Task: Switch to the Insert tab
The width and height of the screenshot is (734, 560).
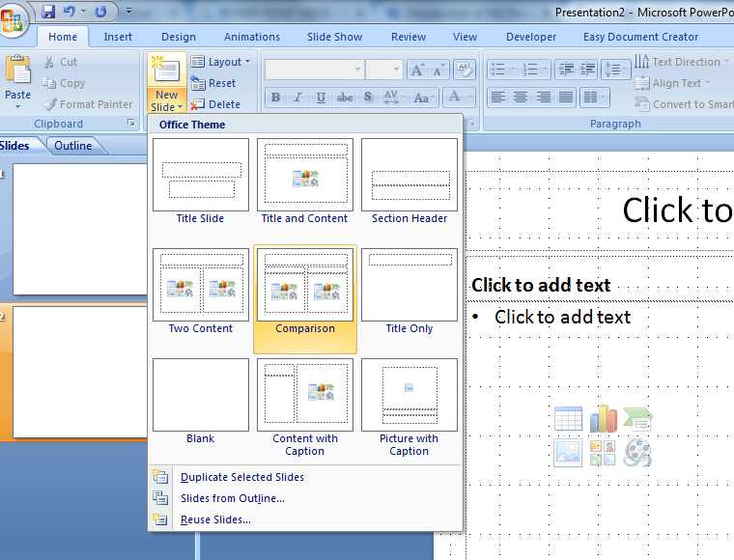Action: point(118,37)
